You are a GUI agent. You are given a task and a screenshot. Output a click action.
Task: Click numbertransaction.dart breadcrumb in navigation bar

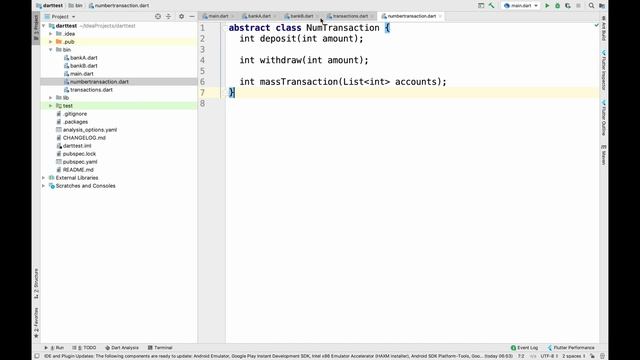tap(119, 6)
